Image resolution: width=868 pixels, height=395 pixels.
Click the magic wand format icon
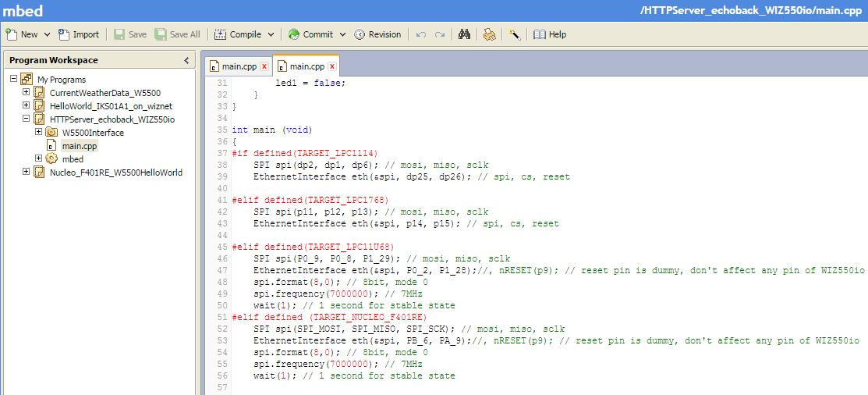coord(515,34)
